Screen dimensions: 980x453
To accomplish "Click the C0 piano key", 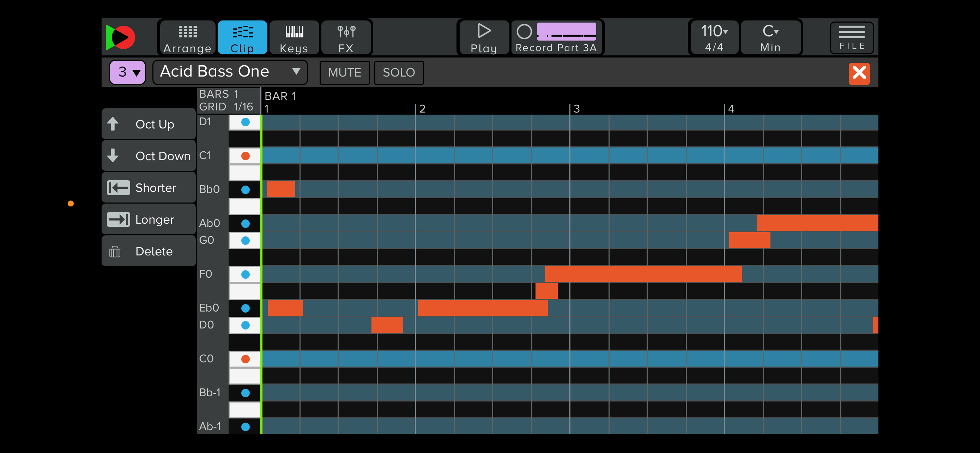I will 244,359.
